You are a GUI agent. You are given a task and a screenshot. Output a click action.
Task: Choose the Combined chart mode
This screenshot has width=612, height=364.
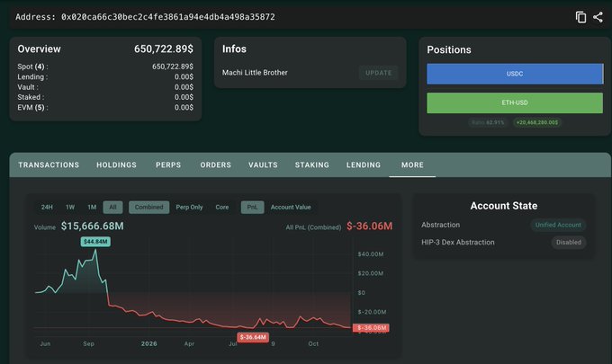click(149, 208)
